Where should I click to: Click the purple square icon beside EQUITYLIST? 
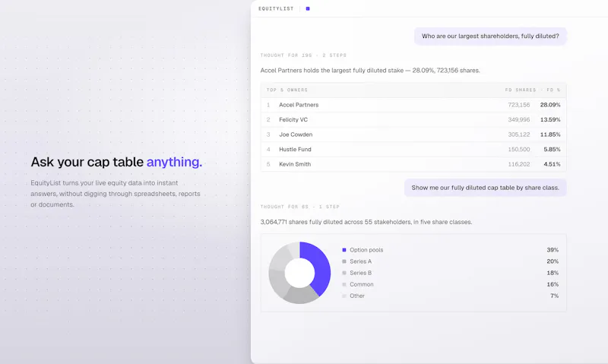pos(308,8)
